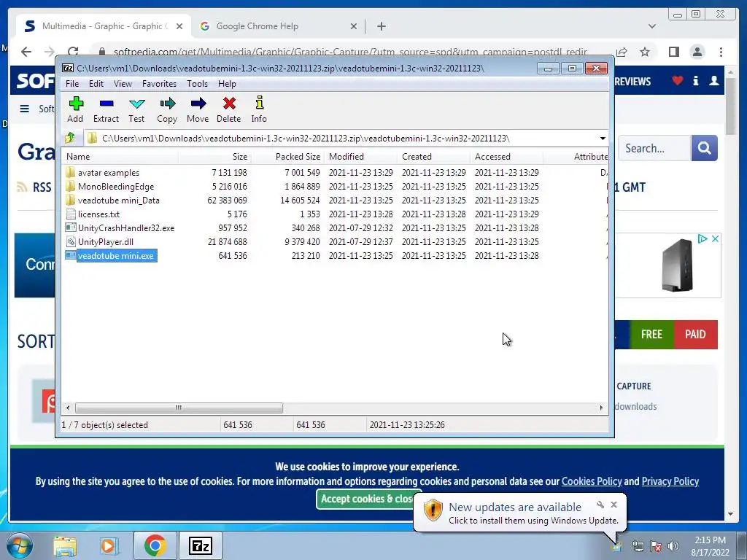Click the Softpedia Search input field
The image size is (747, 560).
tap(654, 148)
